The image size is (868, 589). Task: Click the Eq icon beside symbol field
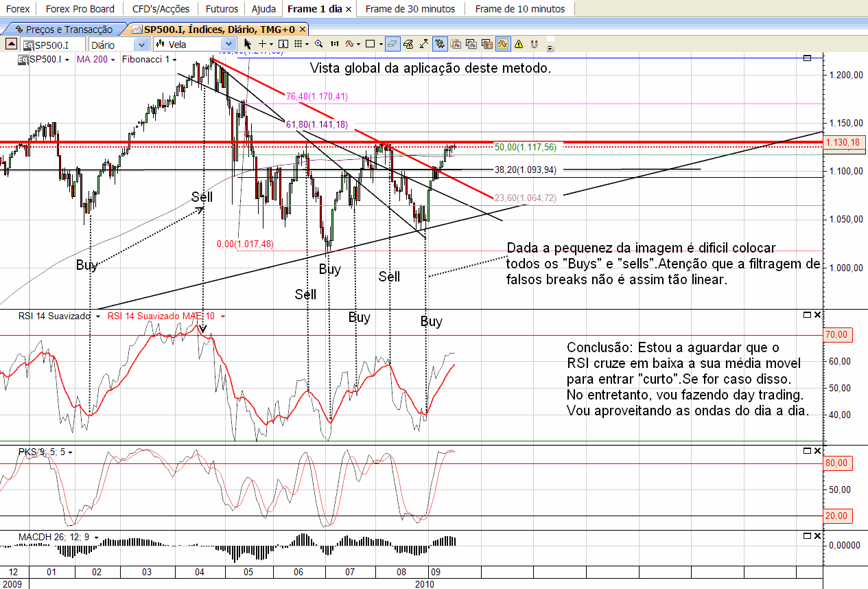coord(27,45)
